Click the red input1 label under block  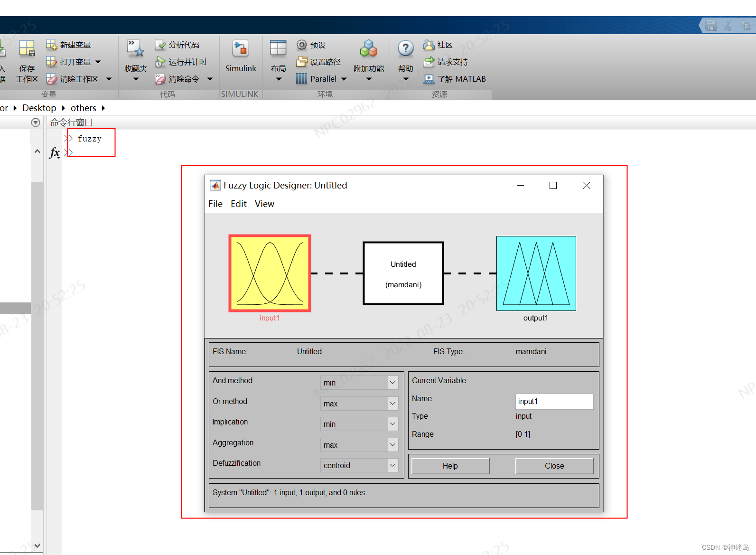click(x=270, y=318)
